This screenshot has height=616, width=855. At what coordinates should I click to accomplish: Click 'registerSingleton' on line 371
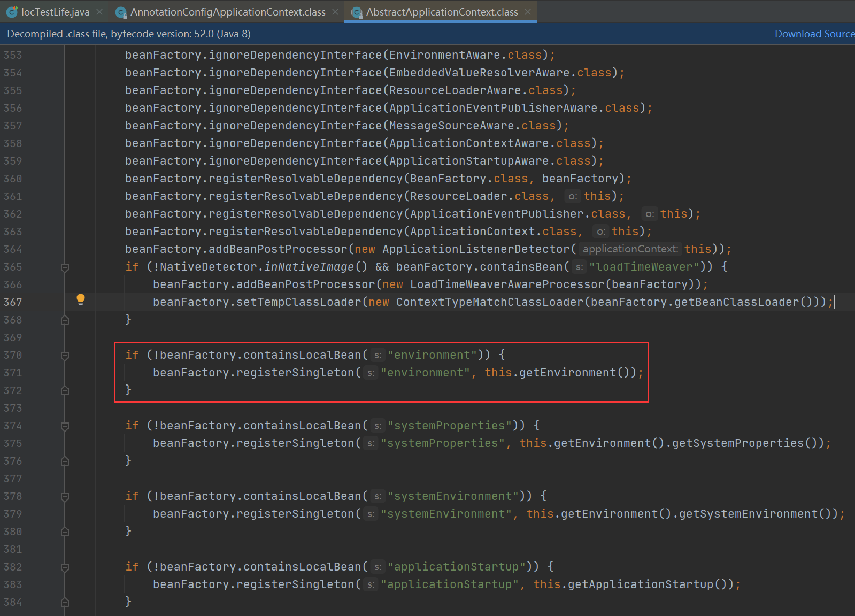(296, 373)
